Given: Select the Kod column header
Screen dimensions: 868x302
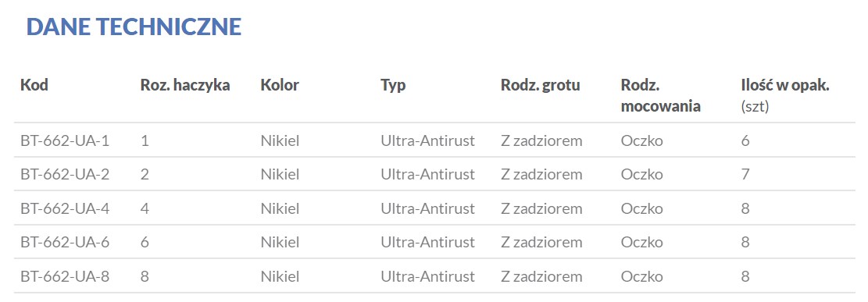Looking at the screenshot, I should [34, 85].
